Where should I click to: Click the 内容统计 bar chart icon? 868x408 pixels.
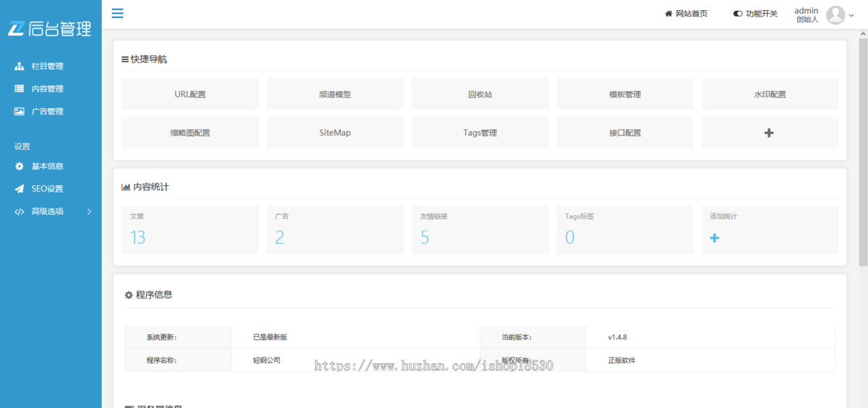[126, 187]
